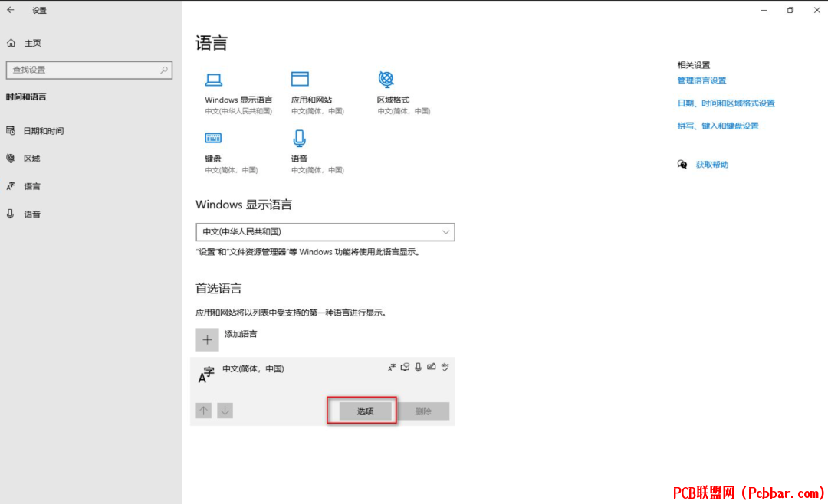This screenshot has width=828, height=504.
Task: Restore down the Settings window
Action: click(790, 10)
